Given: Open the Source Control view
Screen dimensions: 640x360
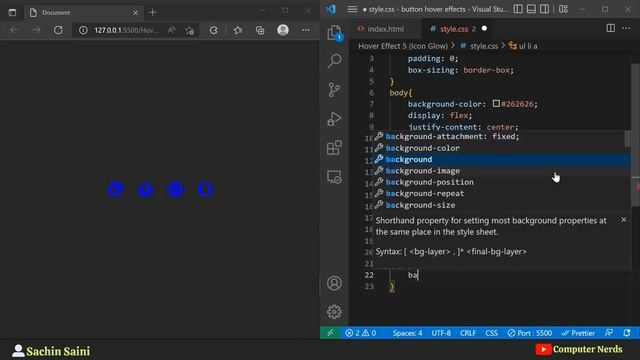Looking at the screenshot, I should point(334,90).
